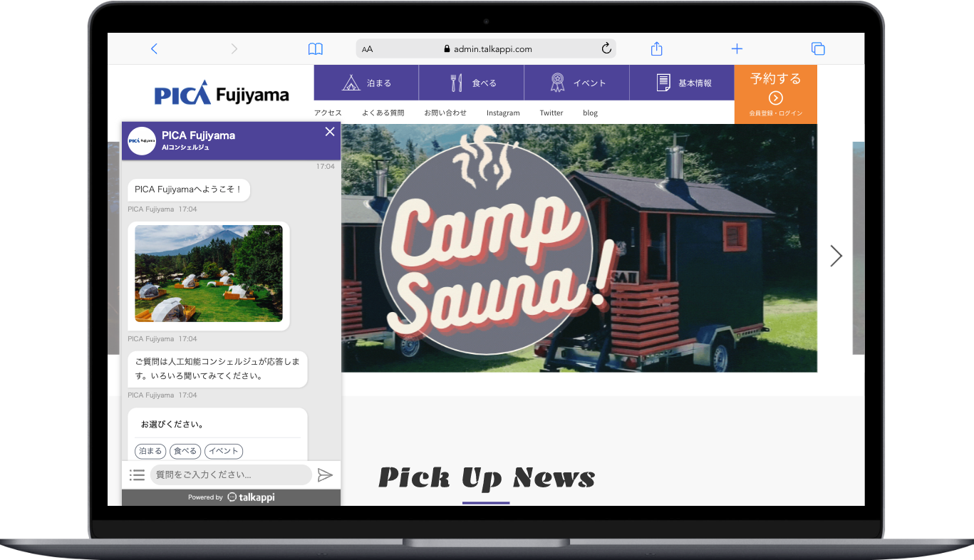Reload the page with the refresh icon
The width and height of the screenshot is (974, 560).
coord(606,48)
